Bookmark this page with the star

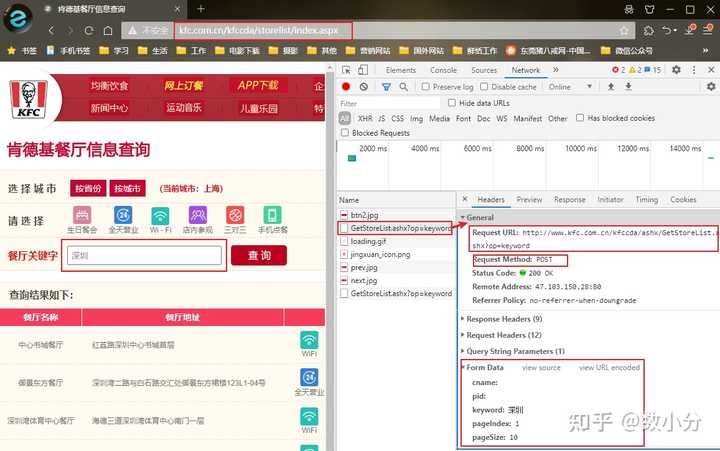pos(624,31)
